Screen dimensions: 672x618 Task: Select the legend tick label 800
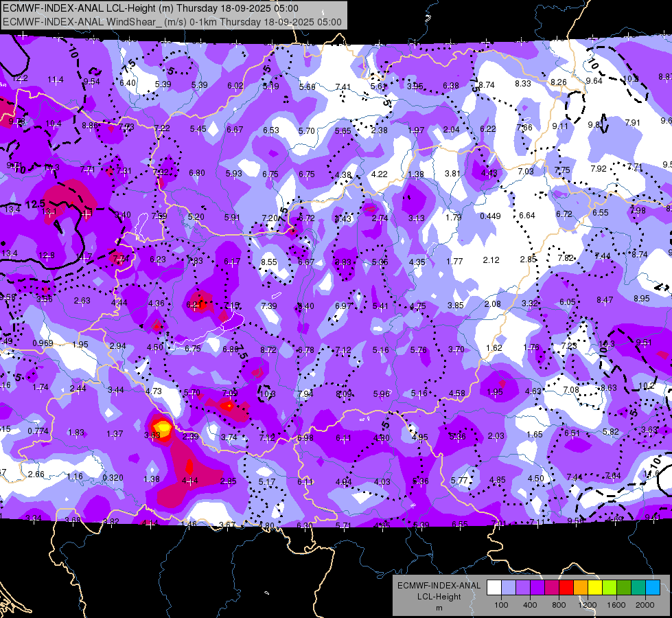tap(559, 605)
